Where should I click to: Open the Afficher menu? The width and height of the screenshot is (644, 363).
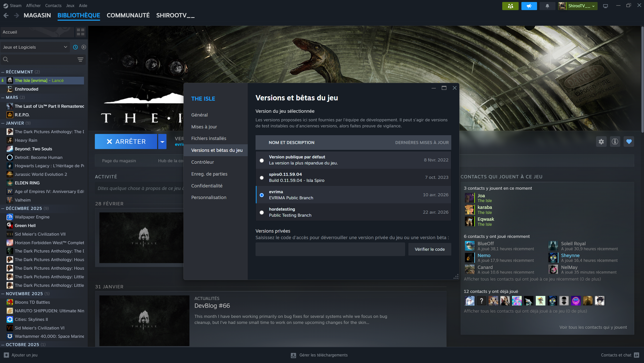[x=33, y=5]
